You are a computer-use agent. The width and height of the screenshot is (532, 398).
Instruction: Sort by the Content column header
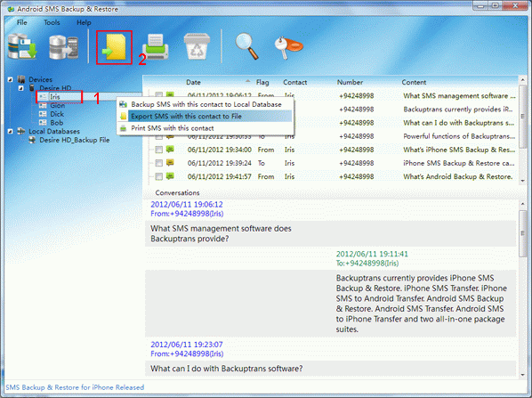tap(414, 82)
